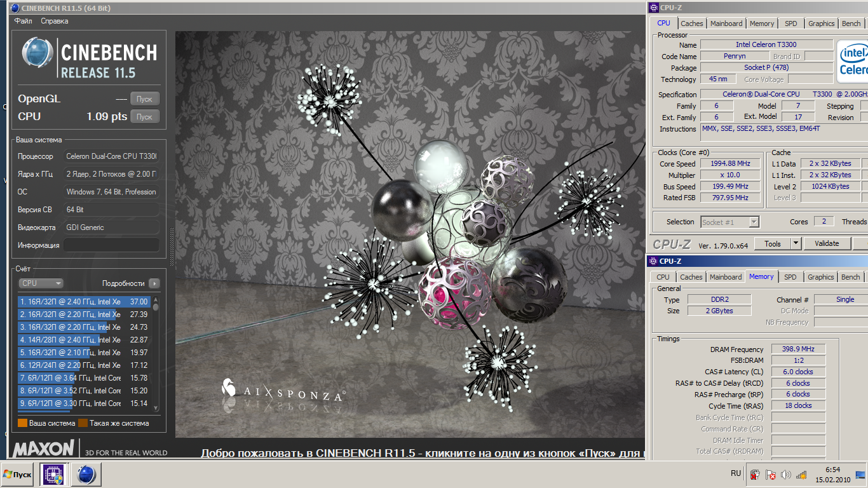
Task: Click the orange 'Ваша система' legend swatch
Action: (22, 423)
